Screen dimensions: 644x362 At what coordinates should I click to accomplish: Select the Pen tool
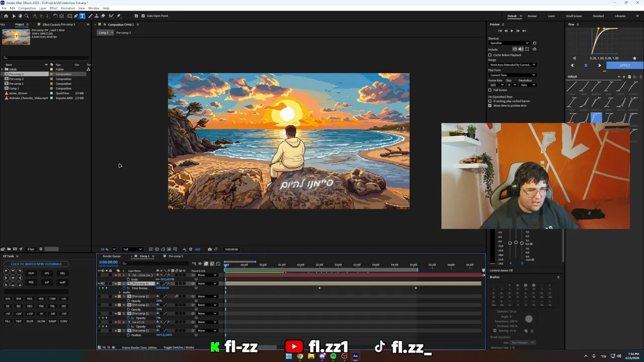(x=76, y=16)
